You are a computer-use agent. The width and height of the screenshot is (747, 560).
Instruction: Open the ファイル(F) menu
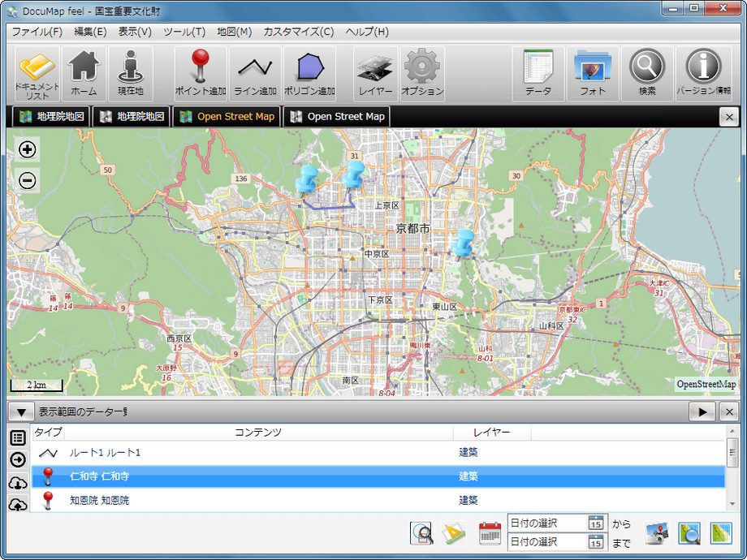click(37, 32)
